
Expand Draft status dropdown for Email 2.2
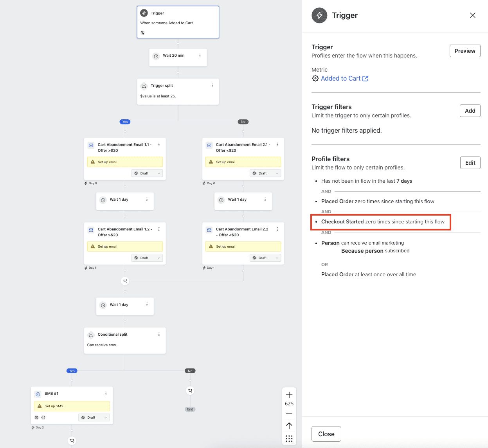[x=265, y=258]
